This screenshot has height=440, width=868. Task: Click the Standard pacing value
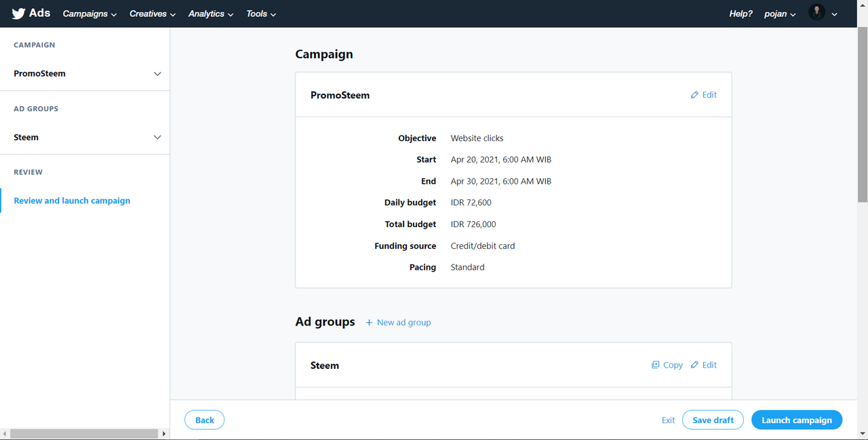tap(467, 268)
